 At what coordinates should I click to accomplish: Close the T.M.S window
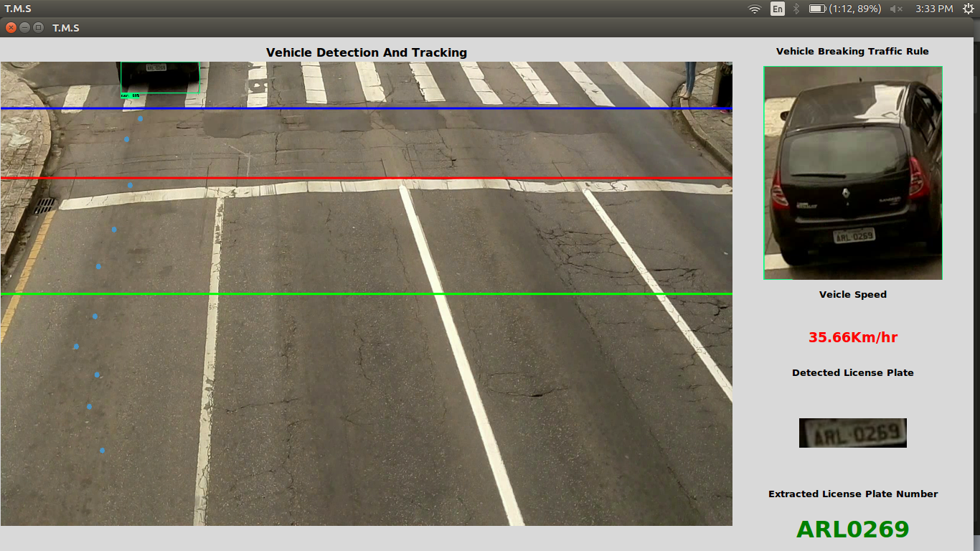point(11,27)
